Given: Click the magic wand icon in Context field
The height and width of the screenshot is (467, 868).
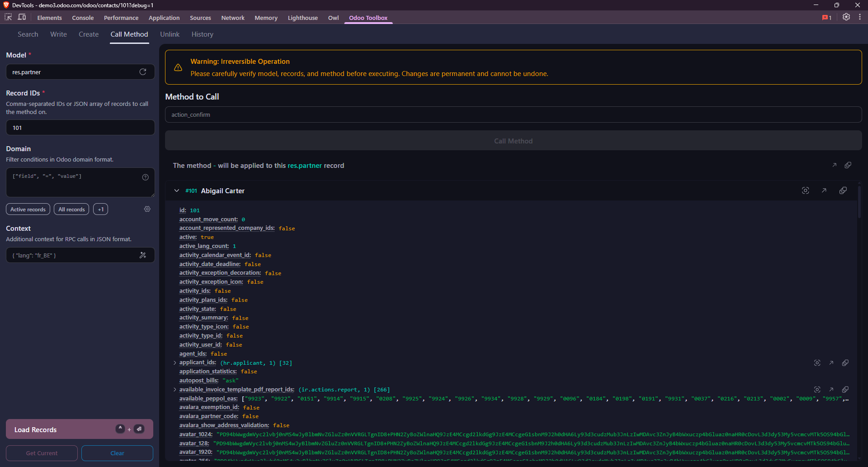Looking at the screenshot, I should point(143,255).
